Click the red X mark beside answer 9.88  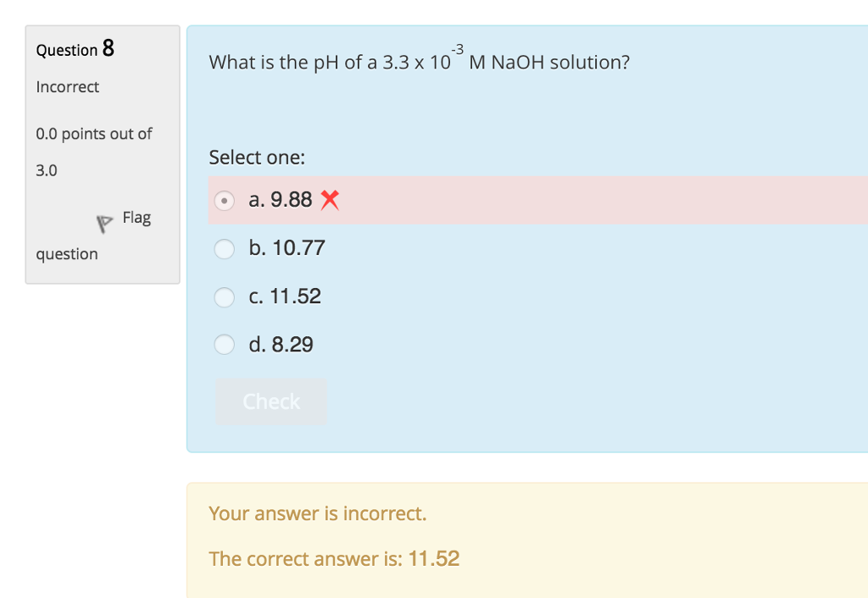328,200
